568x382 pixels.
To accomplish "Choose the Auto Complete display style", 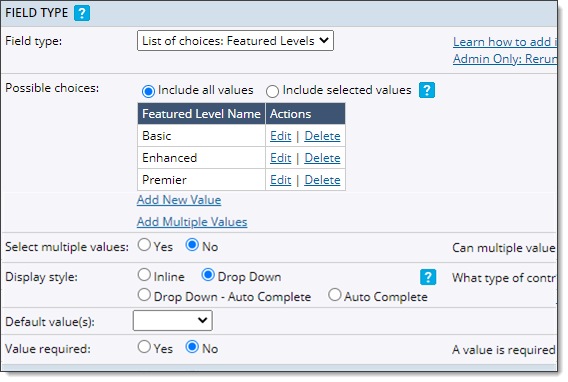I will tap(335, 295).
